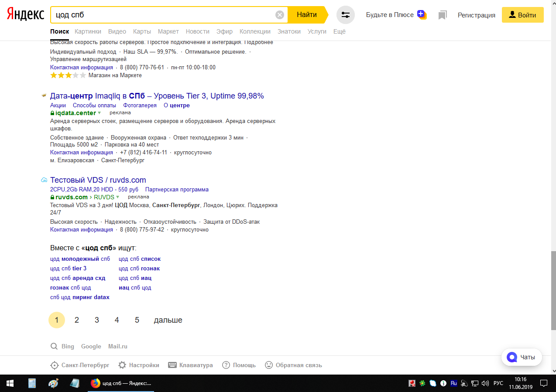
Task: Open the Ещё menu in navigation
Action: [339, 31]
